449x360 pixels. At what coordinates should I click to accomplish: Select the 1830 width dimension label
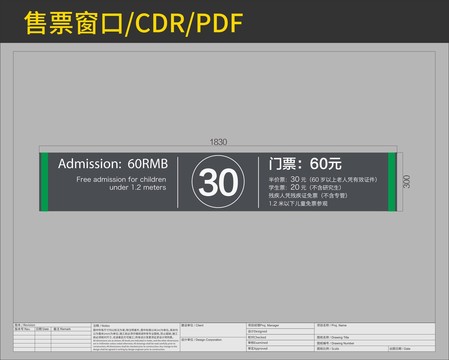218,142
